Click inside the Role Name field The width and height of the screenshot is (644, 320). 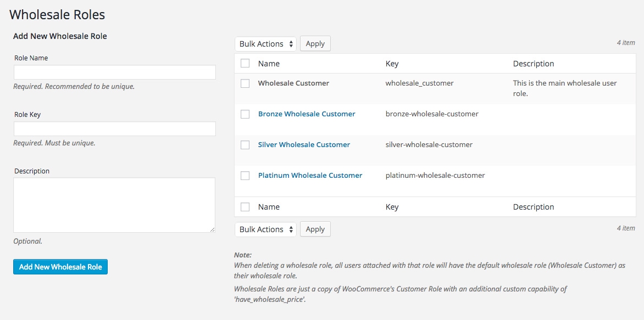(x=114, y=72)
